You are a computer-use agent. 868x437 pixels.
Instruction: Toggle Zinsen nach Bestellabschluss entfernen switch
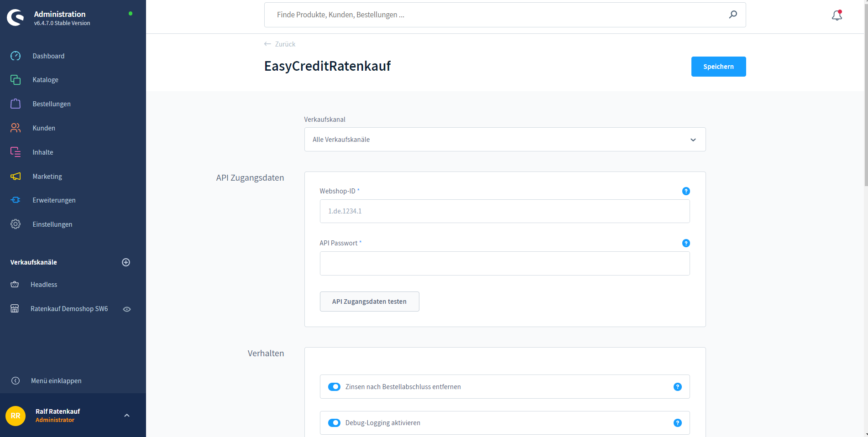[x=334, y=387]
